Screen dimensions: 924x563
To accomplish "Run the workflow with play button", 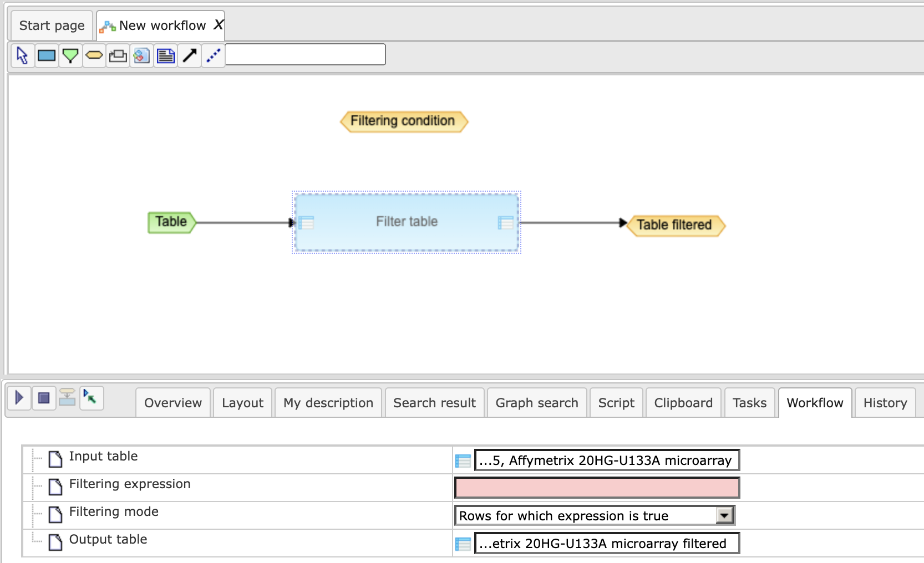I will point(19,398).
